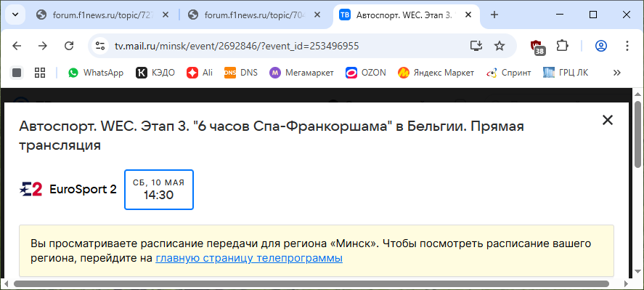644x290 pixels.
Task: Close the TV programme popup
Action: [x=608, y=120]
